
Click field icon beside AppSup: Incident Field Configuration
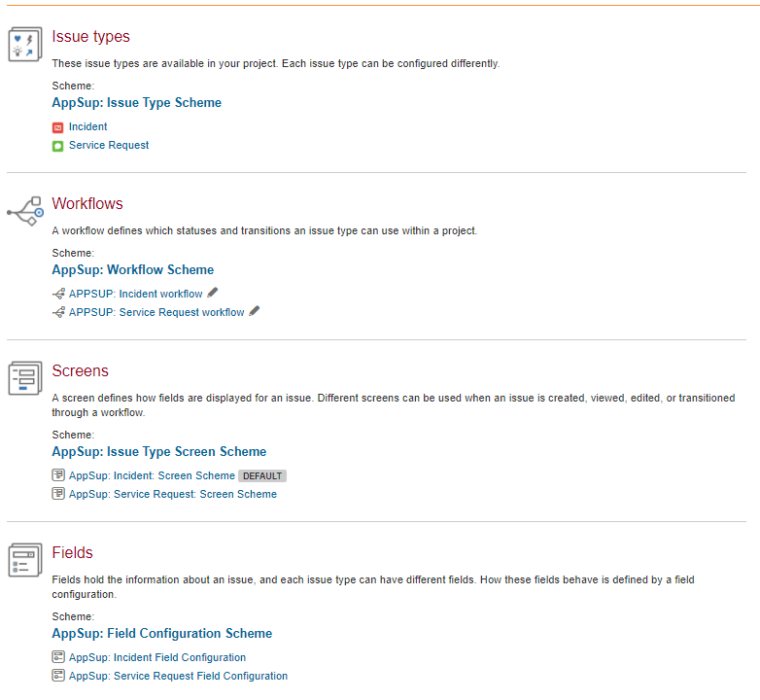(58, 657)
